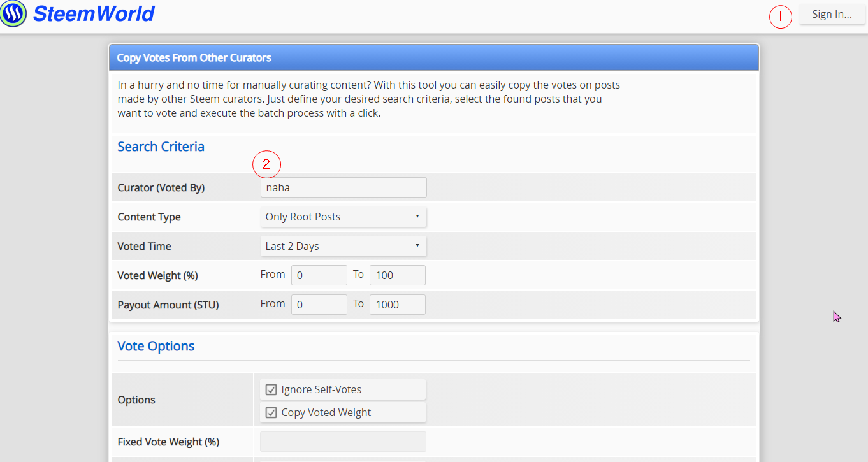The height and width of the screenshot is (462, 868).
Task: Focus the Payout Amount From field
Action: [319, 305]
